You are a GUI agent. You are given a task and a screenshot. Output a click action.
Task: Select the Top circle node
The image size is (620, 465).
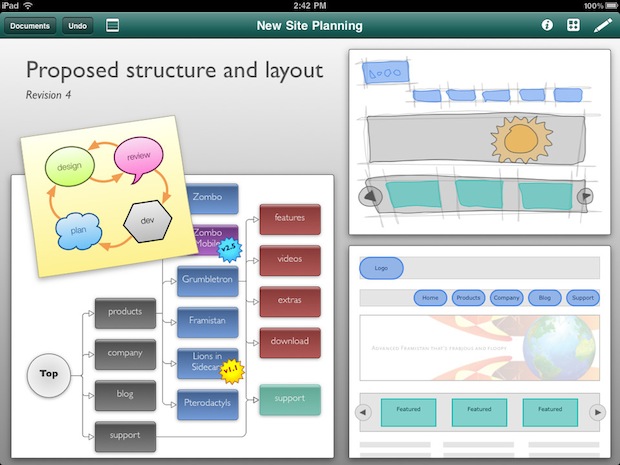point(49,375)
